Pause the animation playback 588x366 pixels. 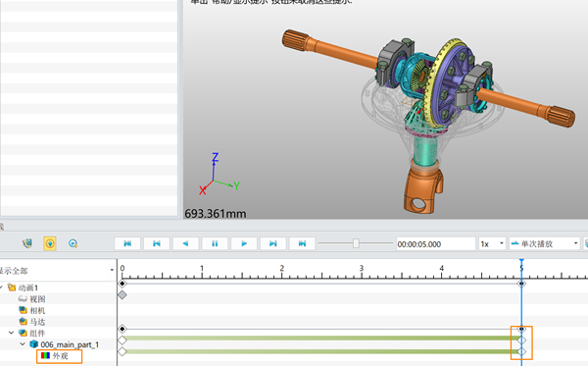pyautogui.click(x=215, y=243)
